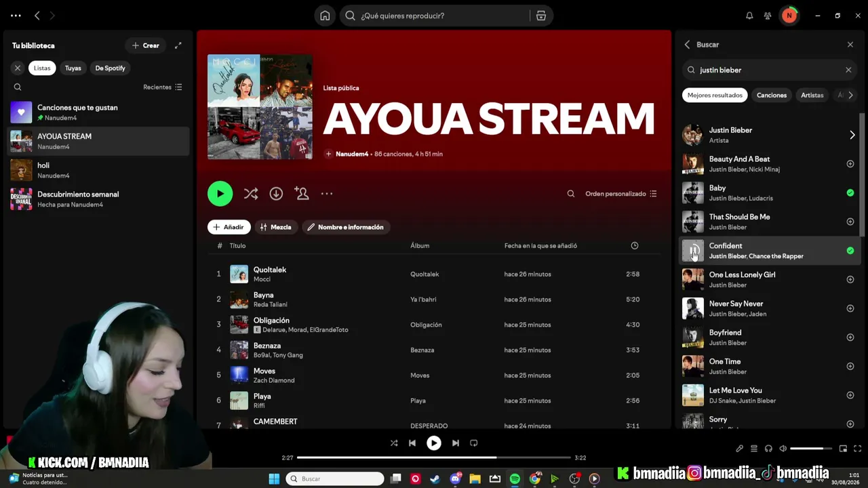Image resolution: width=868 pixels, height=488 pixels.
Task: Open Canciones que te gustan playlist
Action: click(x=99, y=112)
